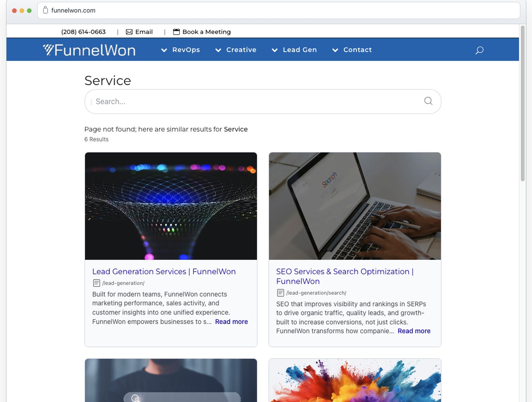Expand the Lead Gen menu chevron
The image size is (532, 402).
coord(275,50)
